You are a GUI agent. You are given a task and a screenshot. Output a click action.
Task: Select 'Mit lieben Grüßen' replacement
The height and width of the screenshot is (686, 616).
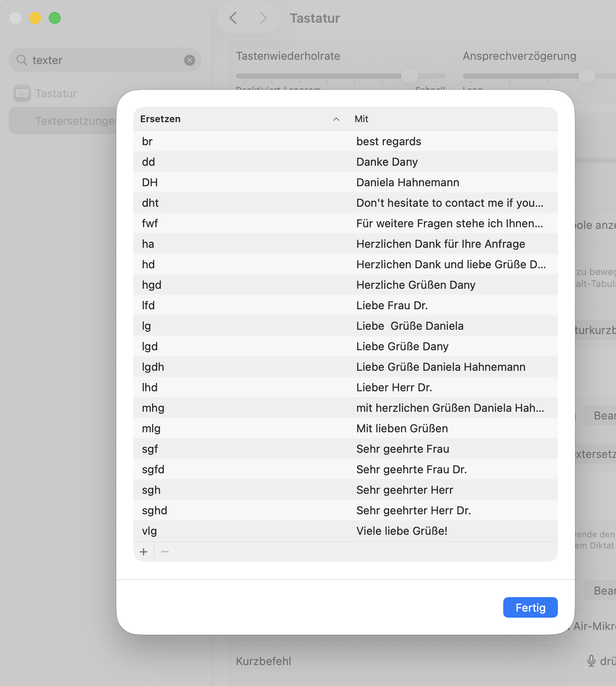[x=402, y=428]
